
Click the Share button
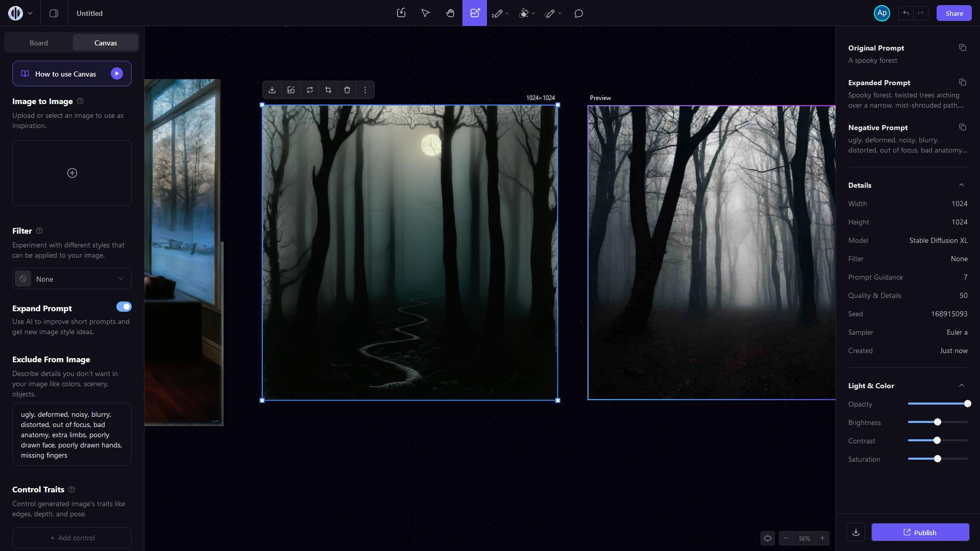click(x=954, y=13)
